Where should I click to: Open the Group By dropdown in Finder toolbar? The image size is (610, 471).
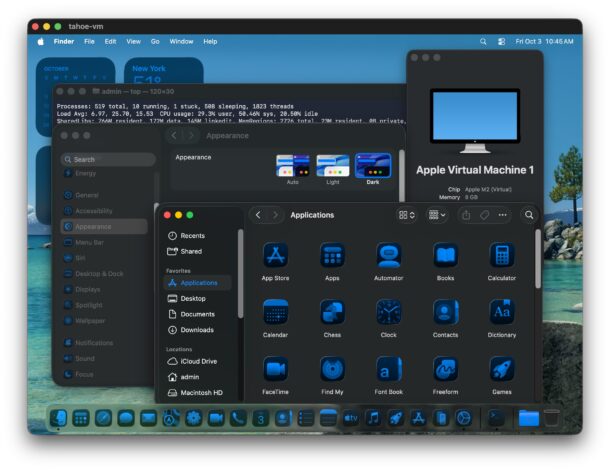(437, 215)
